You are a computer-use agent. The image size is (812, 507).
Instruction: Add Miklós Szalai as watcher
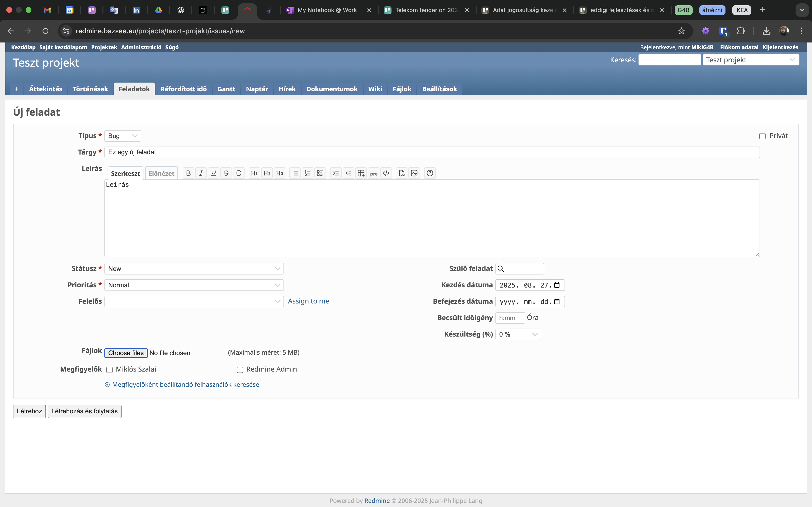coord(109,370)
